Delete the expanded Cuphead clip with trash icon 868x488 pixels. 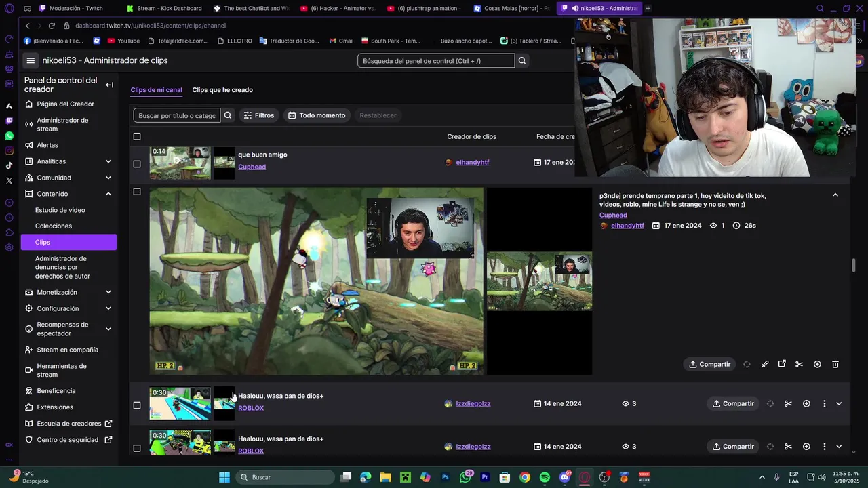pyautogui.click(x=835, y=364)
